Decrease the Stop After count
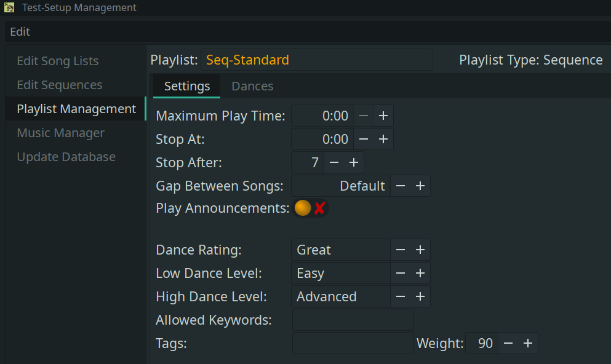 click(334, 162)
